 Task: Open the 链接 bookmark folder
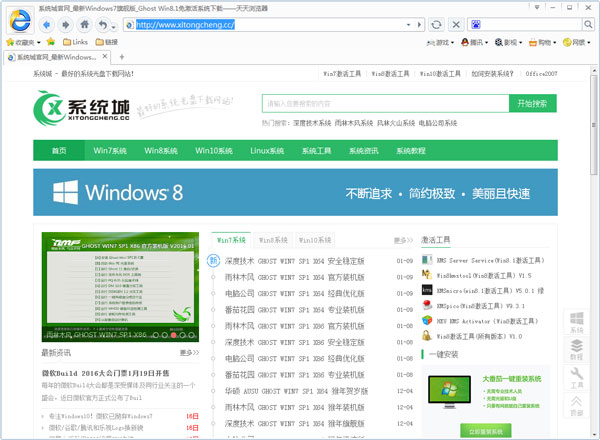pos(107,42)
